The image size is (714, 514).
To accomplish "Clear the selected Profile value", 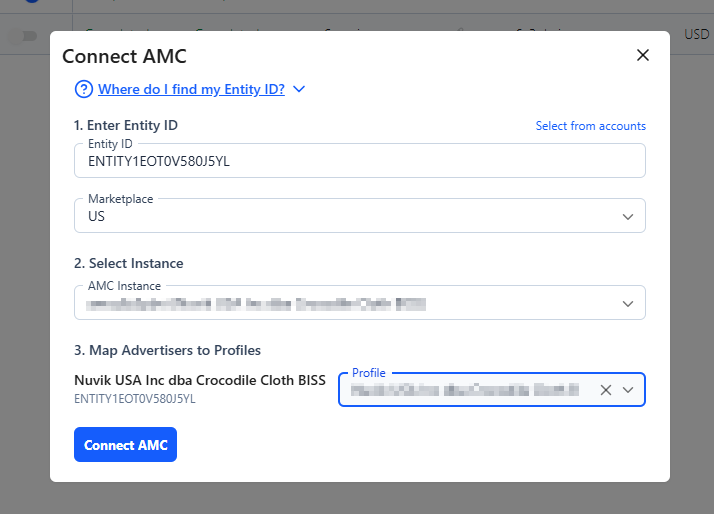I will tap(606, 390).
